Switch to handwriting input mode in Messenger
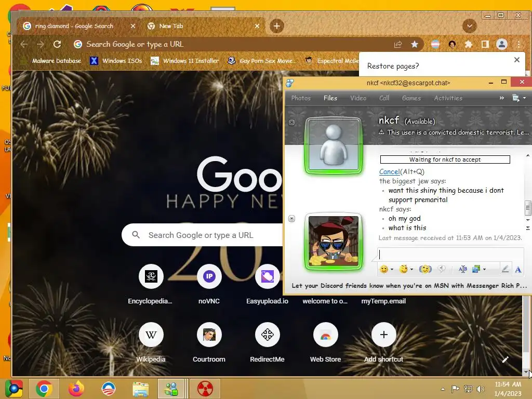The image size is (532, 399). [x=505, y=269]
